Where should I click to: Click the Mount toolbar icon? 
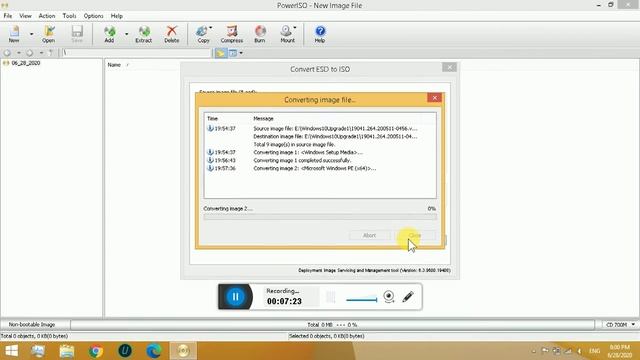[x=287, y=34]
